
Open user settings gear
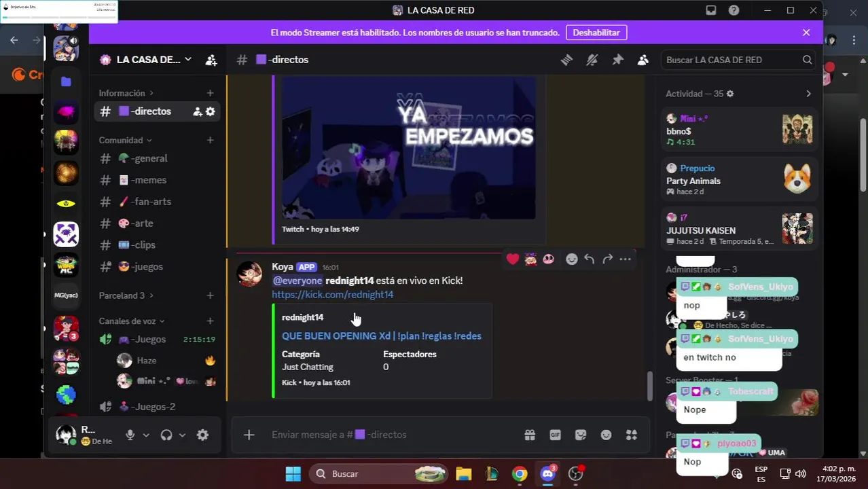pyautogui.click(x=202, y=435)
